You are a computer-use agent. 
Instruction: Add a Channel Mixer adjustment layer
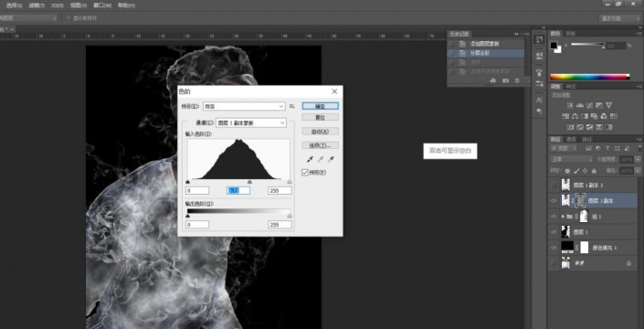(604, 116)
